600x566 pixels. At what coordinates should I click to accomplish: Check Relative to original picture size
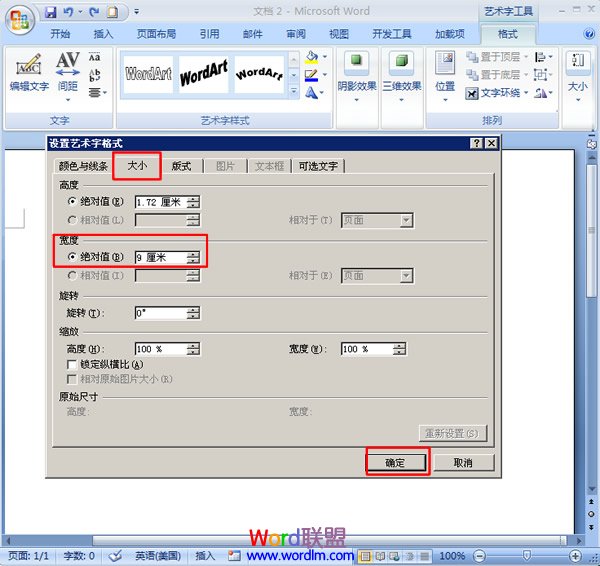point(72,379)
